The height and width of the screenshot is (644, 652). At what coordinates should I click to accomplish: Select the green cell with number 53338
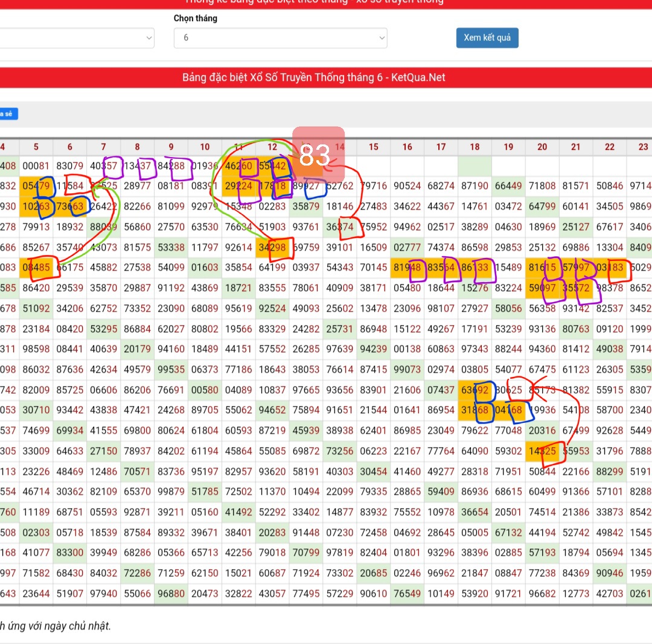[x=171, y=248]
